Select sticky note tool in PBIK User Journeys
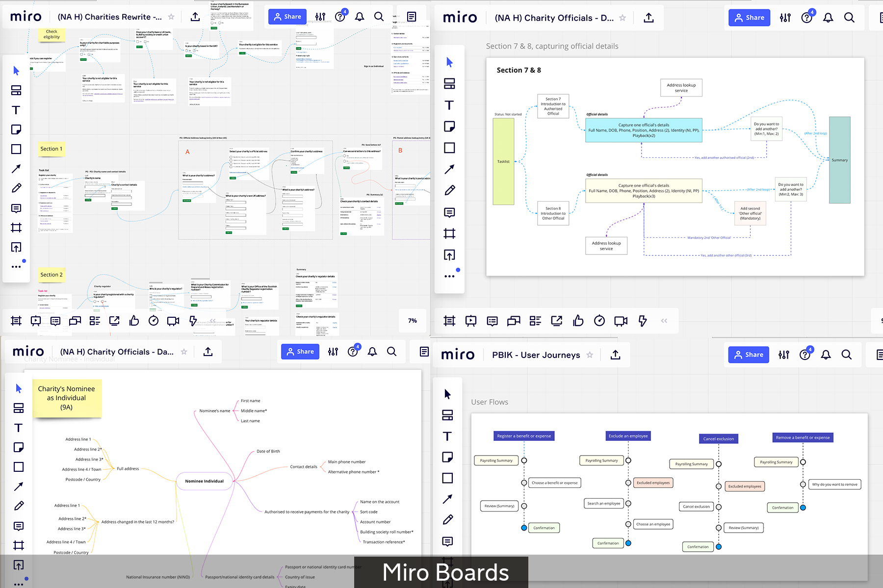 (x=447, y=457)
